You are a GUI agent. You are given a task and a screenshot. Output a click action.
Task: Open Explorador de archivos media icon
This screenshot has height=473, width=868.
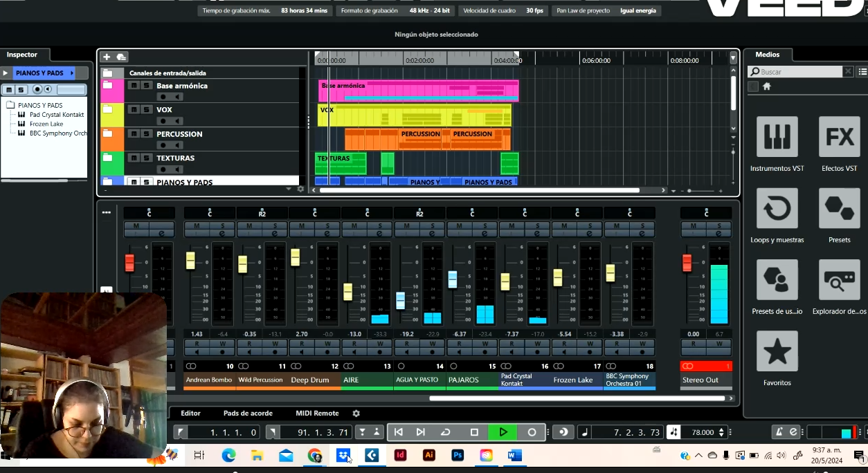point(839,280)
